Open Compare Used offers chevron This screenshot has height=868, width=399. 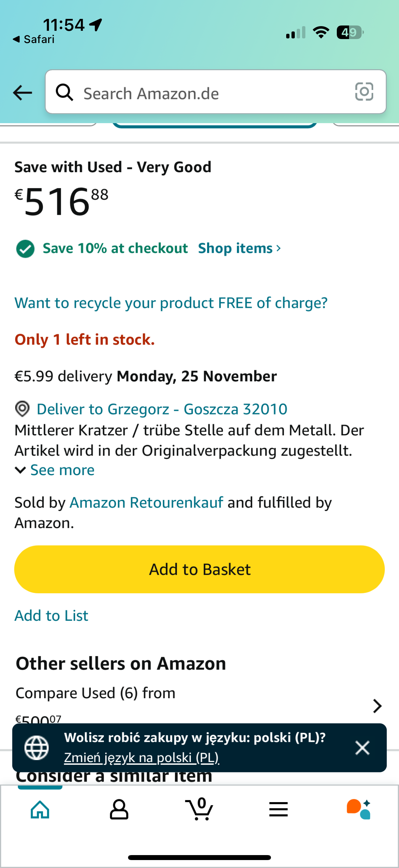(x=377, y=705)
